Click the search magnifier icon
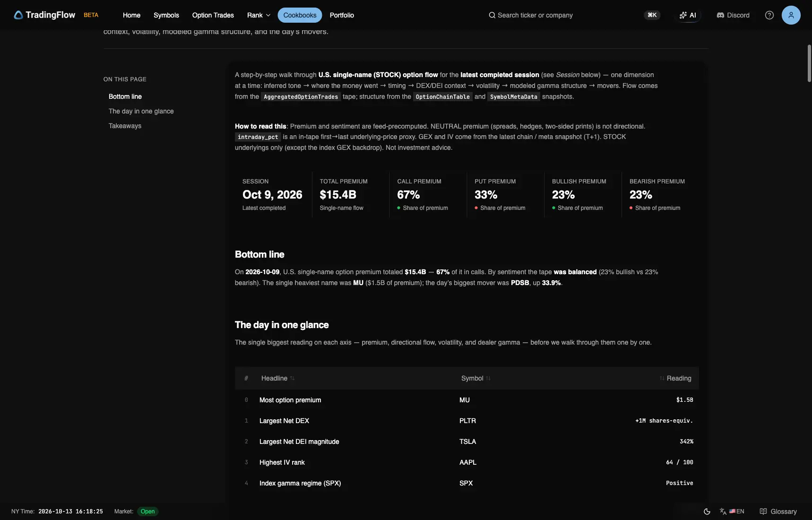812x520 pixels. pos(492,15)
